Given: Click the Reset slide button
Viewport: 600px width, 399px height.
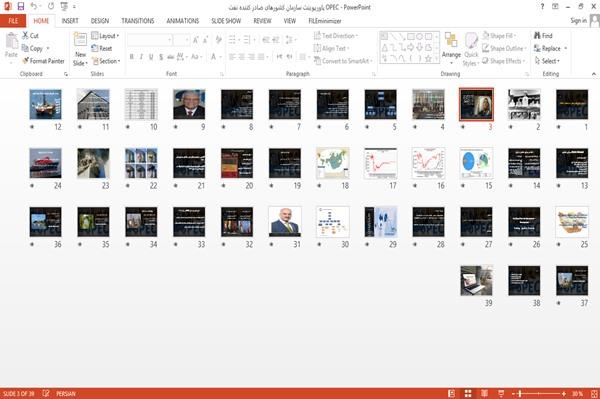Looking at the screenshot, I should click(102, 48).
